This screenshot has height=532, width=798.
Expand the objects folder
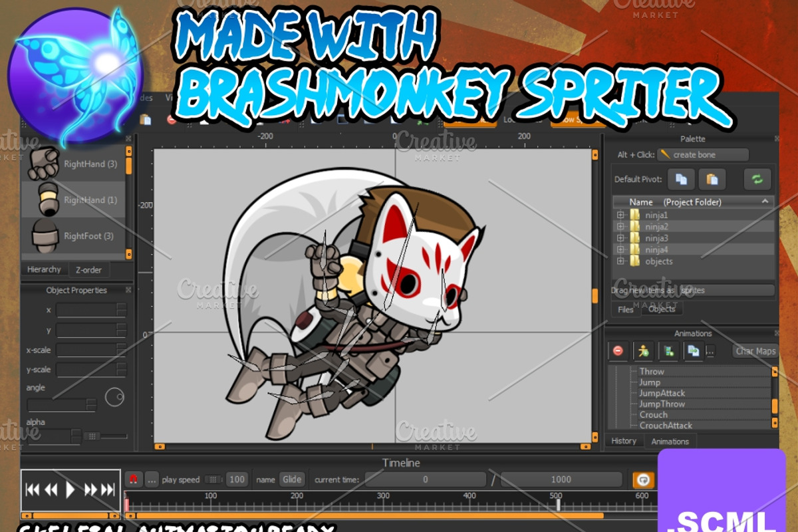620,261
